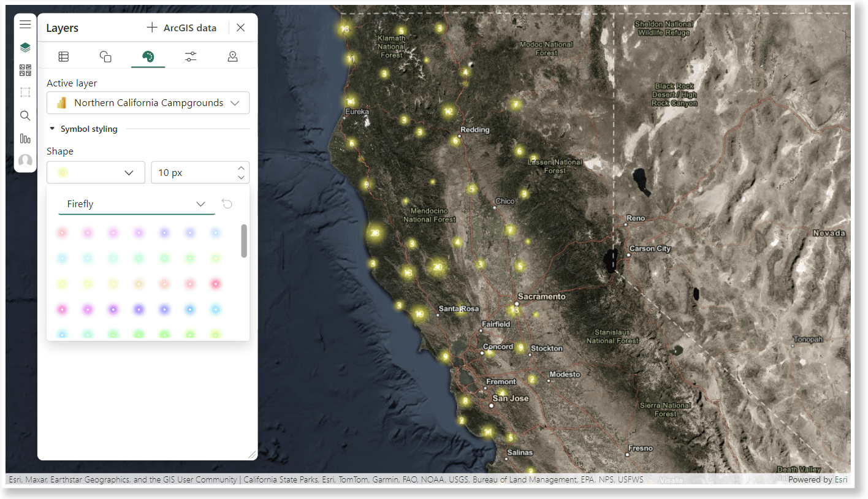
Task: Toggle the Layers tool in the sidebar
Action: (x=25, y=47)
